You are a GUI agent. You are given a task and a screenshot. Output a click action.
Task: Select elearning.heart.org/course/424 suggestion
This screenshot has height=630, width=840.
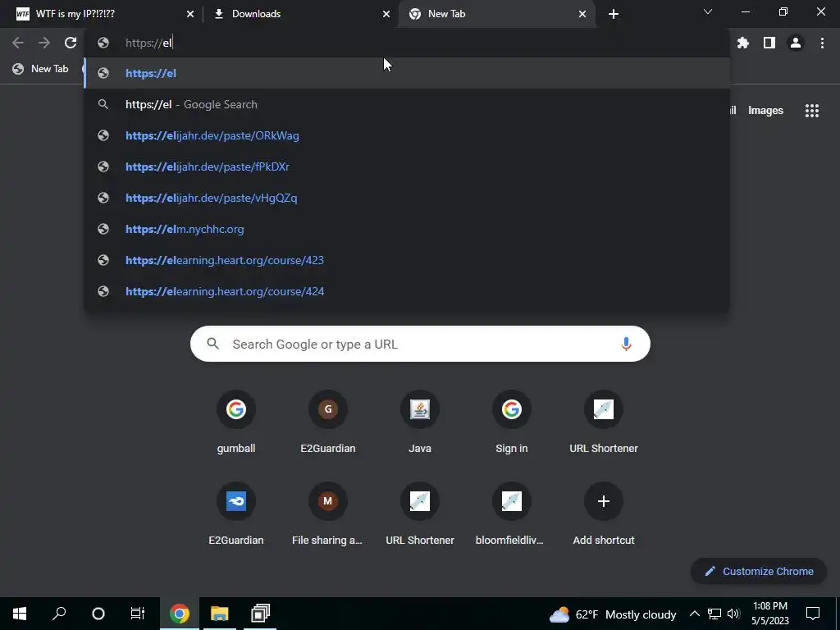[x=407, y=291]
